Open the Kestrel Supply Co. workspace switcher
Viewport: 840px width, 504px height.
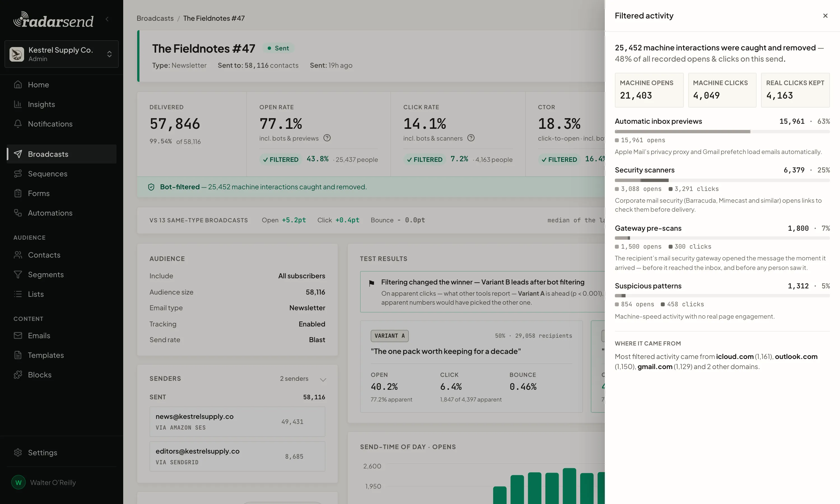click(61, 54)
